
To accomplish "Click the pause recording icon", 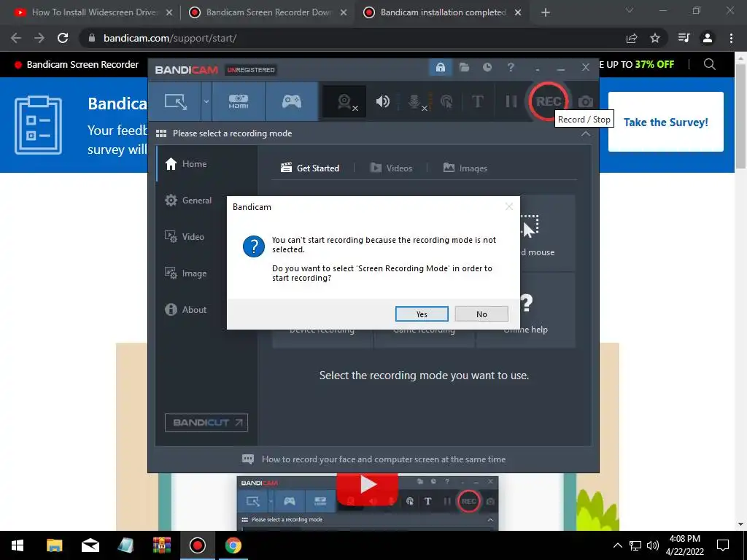I will click(511, 101).
